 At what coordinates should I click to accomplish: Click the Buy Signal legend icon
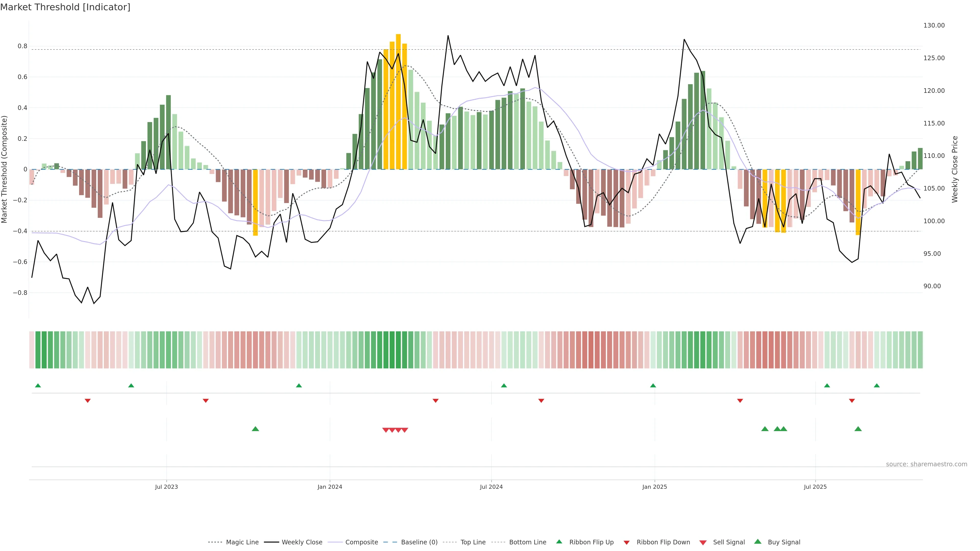[x=758, y=542]
